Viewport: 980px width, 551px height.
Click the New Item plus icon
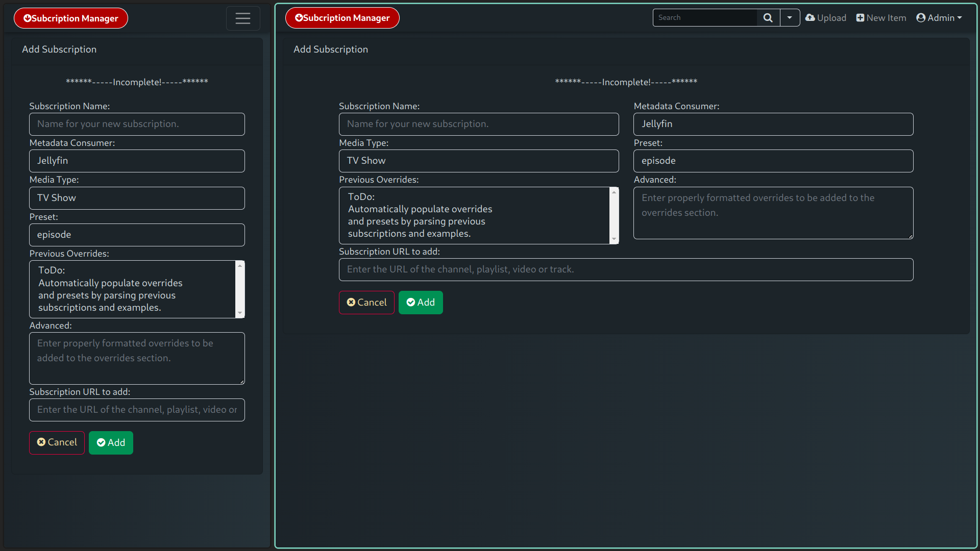(x=860, y=18)
